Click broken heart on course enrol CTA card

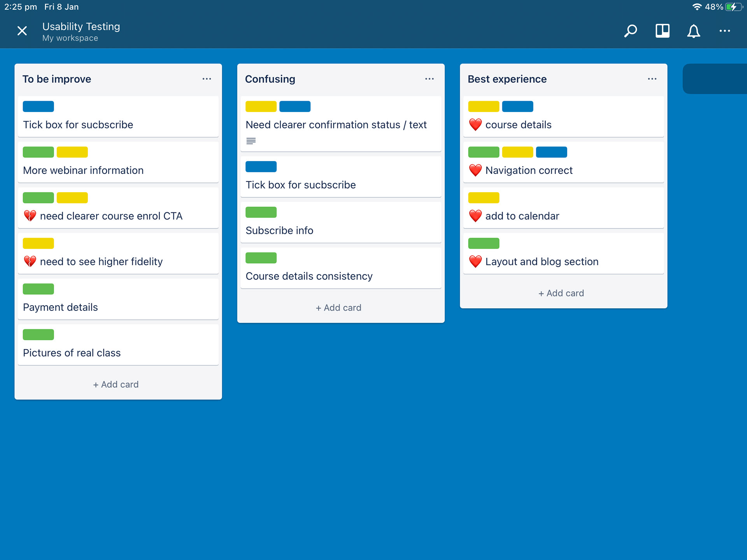(30, 216)
